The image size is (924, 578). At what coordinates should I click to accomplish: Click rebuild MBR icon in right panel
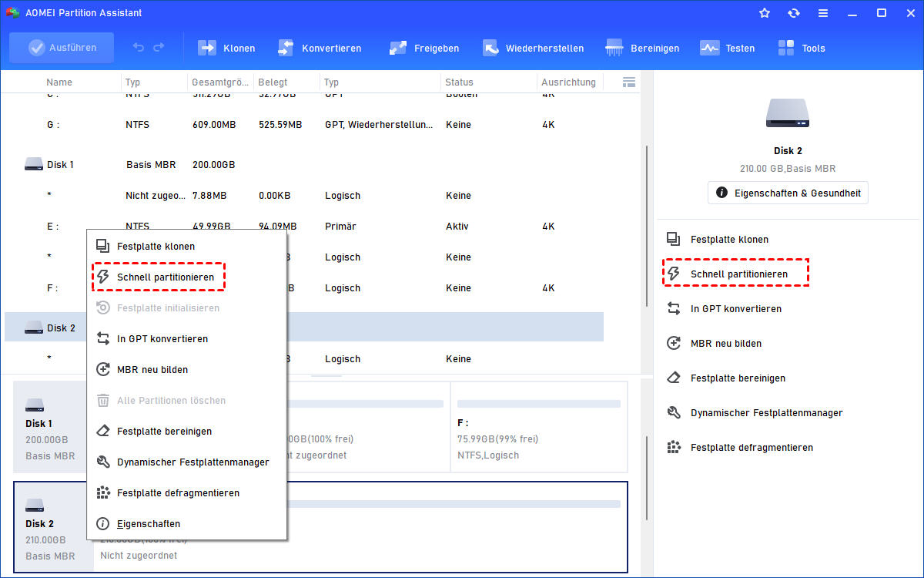(x=674, y=343)
